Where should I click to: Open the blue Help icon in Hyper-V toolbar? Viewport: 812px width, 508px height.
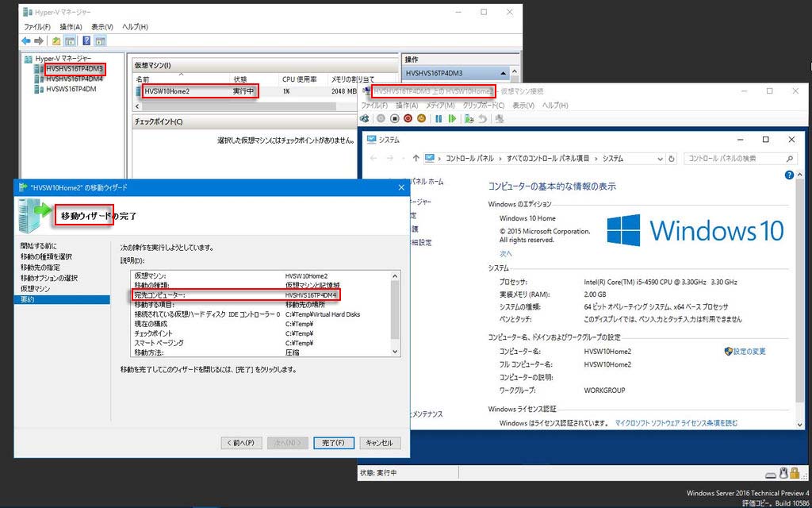[87, 41]
